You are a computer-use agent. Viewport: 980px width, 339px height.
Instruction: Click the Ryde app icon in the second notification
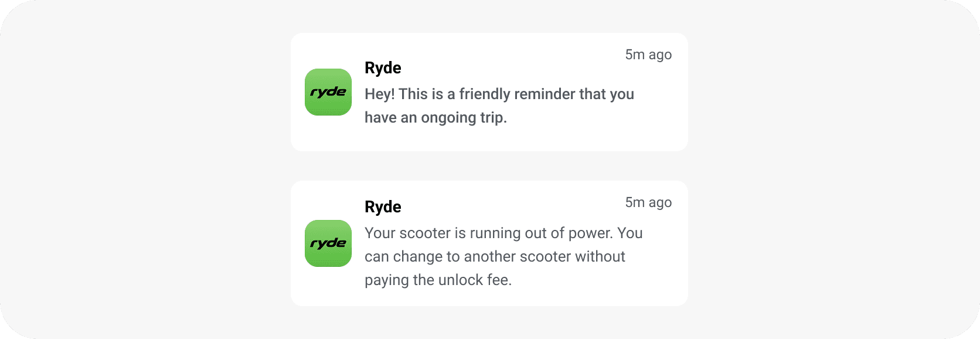tap(328, 243)
